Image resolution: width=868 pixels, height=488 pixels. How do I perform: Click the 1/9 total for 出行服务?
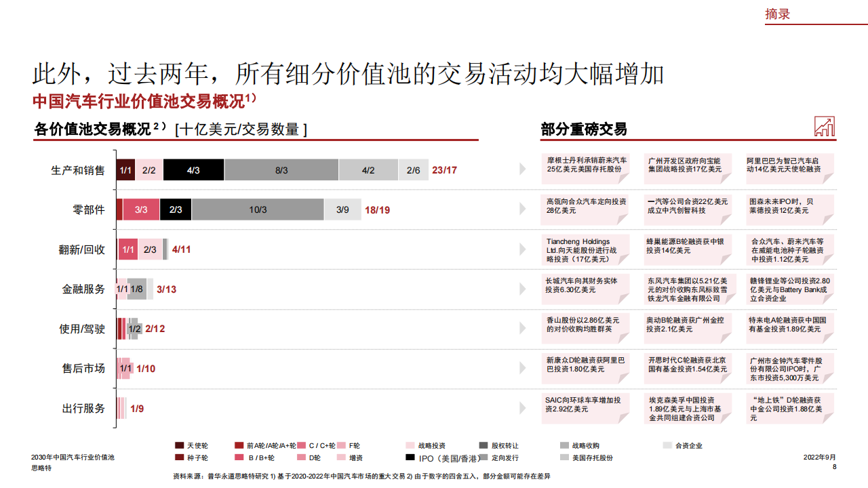137,409
